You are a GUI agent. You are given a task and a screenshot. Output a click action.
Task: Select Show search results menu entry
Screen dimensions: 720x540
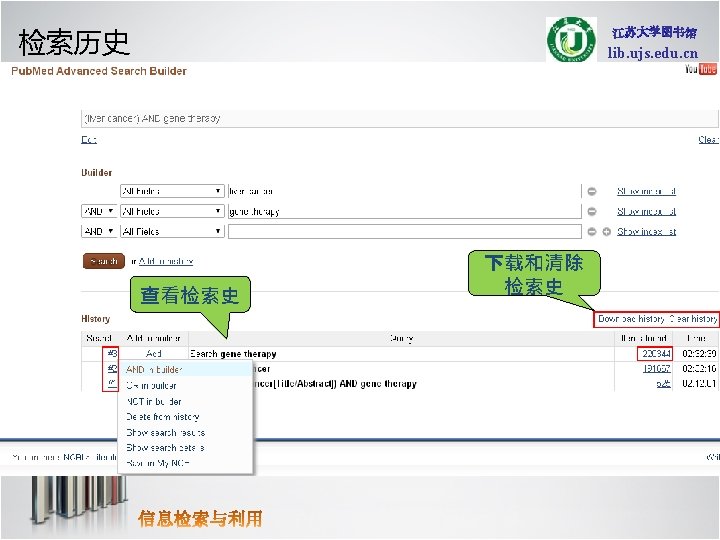166,433
